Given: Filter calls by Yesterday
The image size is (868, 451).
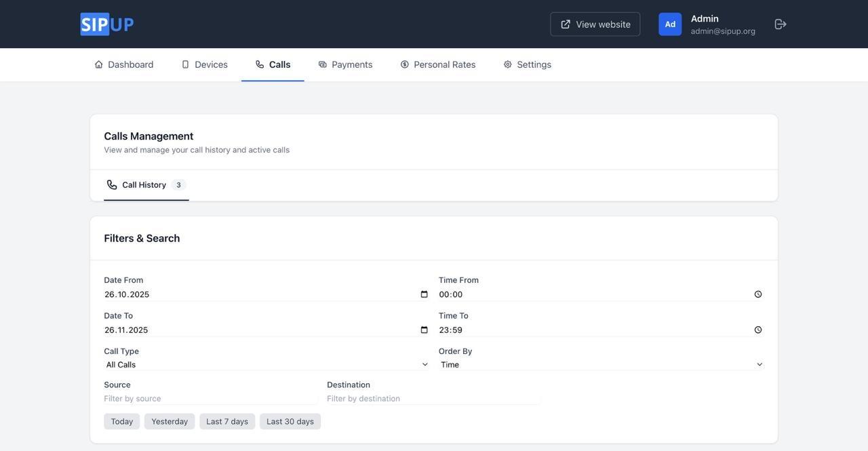Looking at the screenshot, I should [170, 422].
